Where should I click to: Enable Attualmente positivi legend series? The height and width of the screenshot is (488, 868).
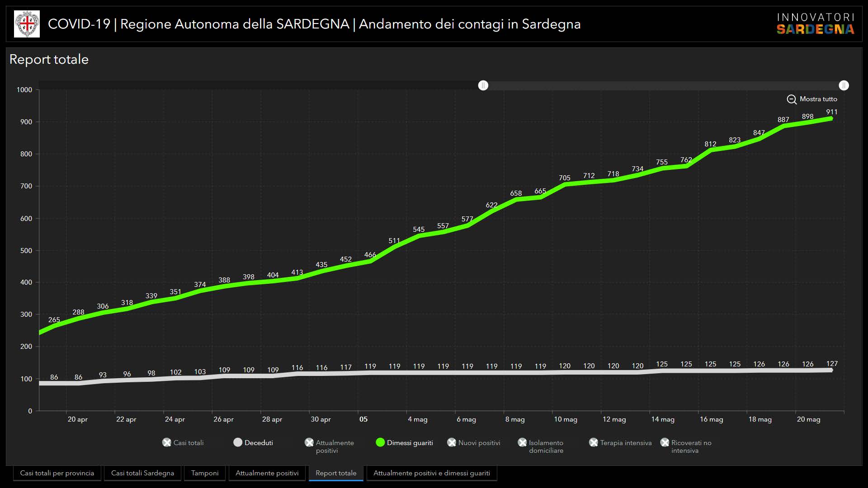tap(309, 442)
